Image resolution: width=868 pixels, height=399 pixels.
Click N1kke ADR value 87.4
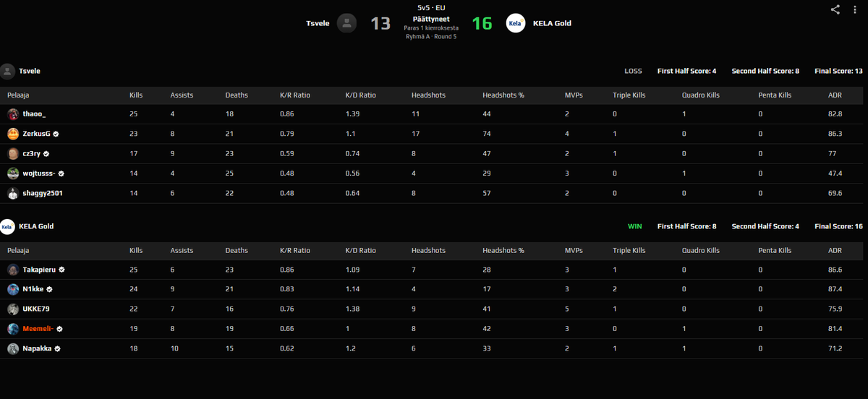pos(835,289)
